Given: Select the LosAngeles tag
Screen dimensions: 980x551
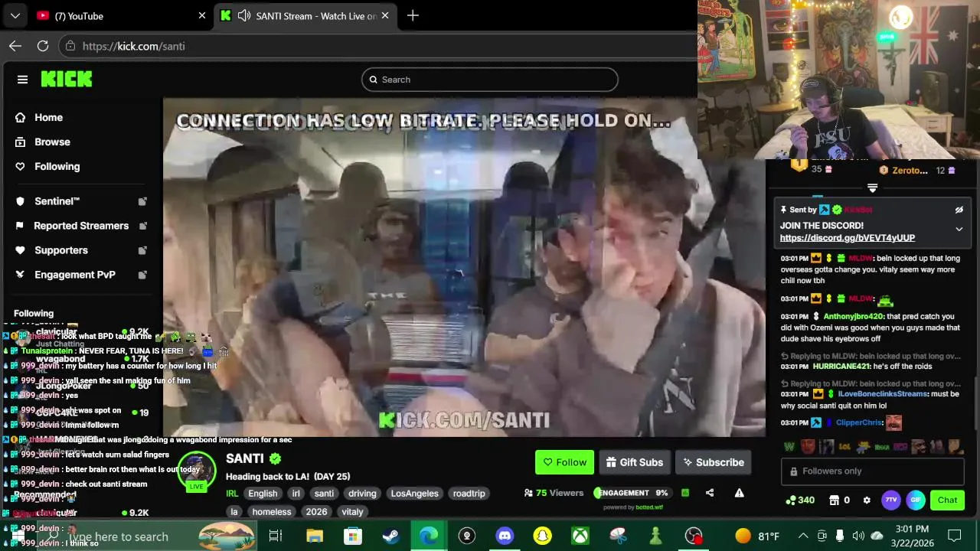Looking at the screenshot, I should [x=414, y=494].
